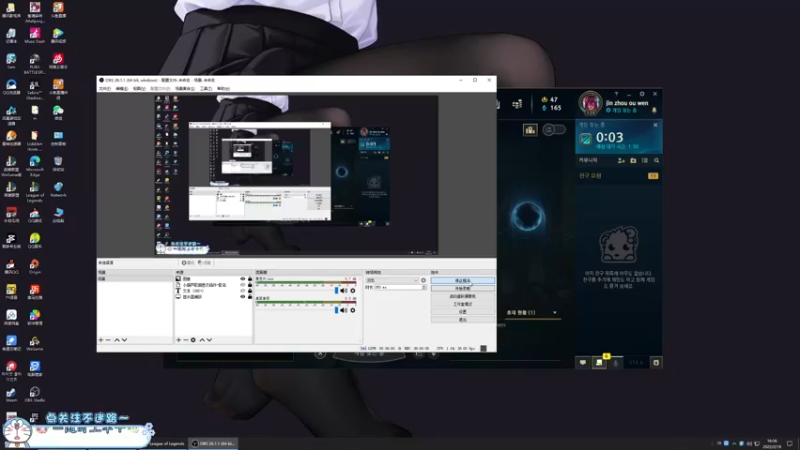The image size is (800, 450).
Task: Remove selected source with Sources minus icon
Action: [x=186, y=340]
